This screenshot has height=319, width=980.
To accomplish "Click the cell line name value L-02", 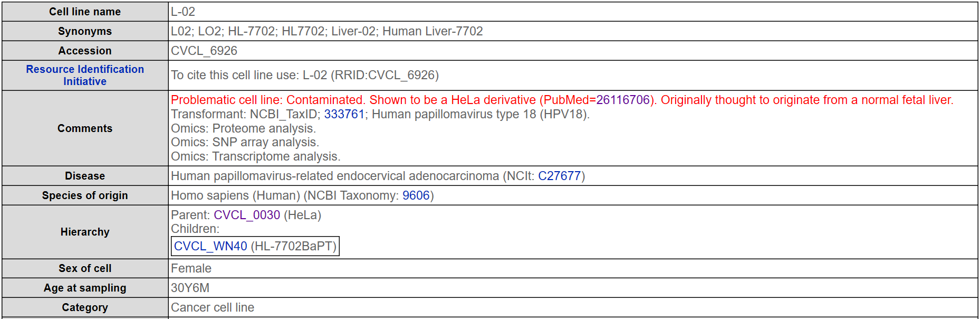I will coord(183,12).
